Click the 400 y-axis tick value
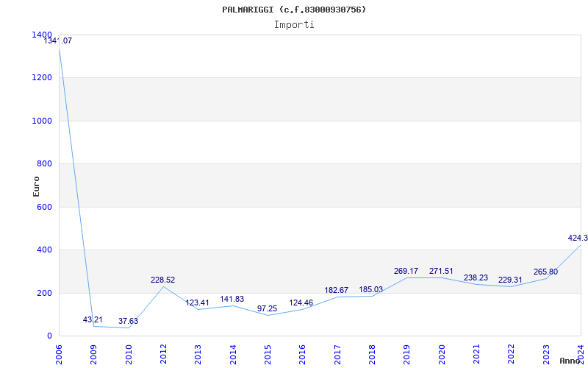 tap(44, 250)
